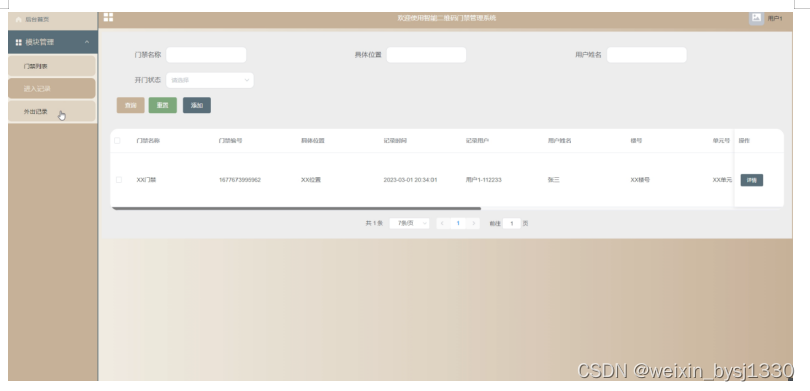This screenshot has width=810, height=391.
Task: Select page number 1 in pagination
Action: [x=458, y=223]
